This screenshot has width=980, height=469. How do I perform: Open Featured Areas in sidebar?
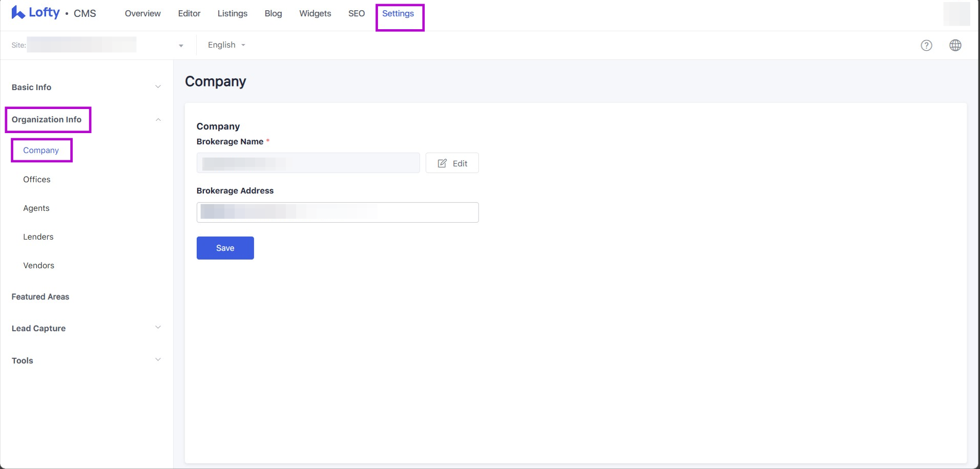[x=40, y=297]
